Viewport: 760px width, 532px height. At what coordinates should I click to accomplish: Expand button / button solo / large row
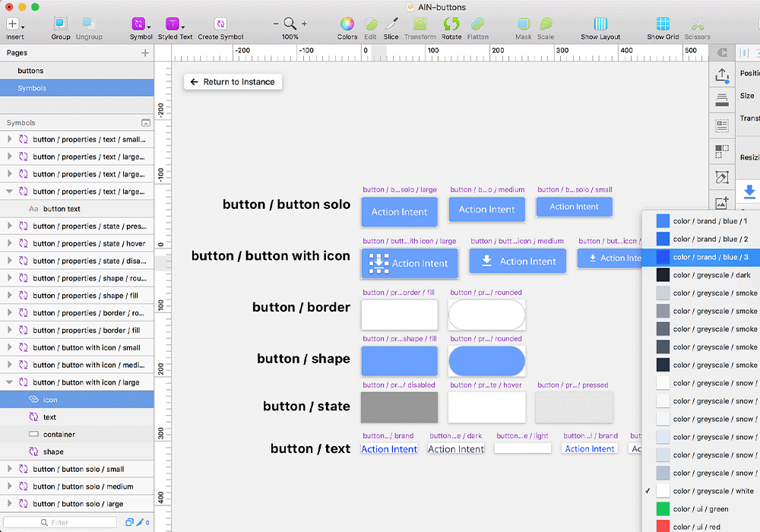9,503
